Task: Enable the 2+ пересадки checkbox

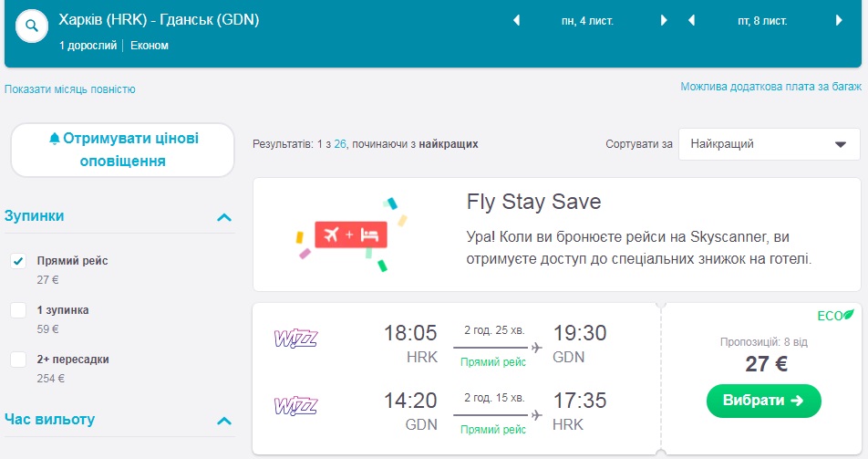Action: pos(18,360)
